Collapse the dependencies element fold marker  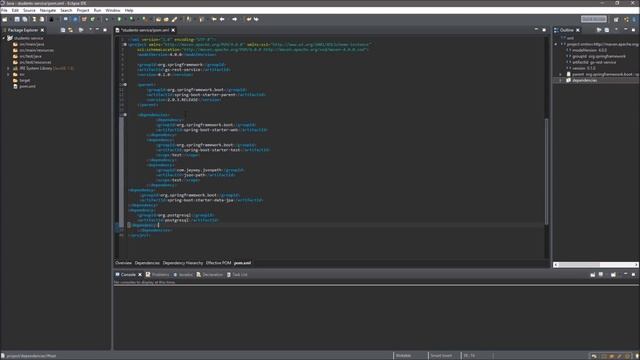pyautogui.click(x=125, y=115)
